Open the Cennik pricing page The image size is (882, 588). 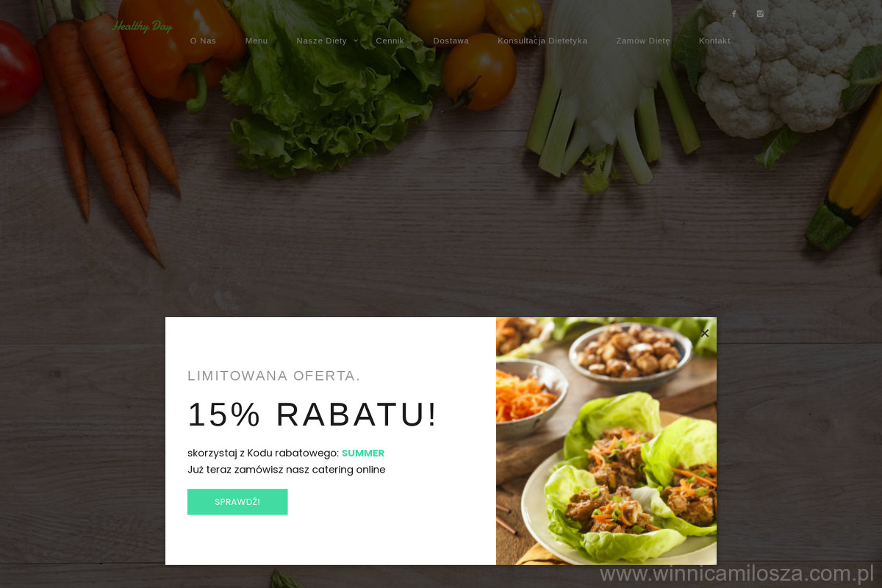tap(390, 40)
